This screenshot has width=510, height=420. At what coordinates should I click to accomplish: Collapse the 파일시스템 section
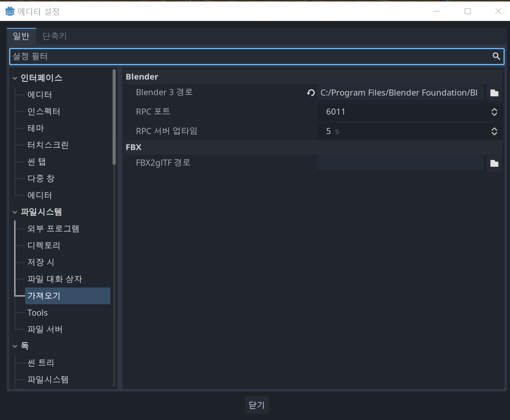(x=15, y=212)
